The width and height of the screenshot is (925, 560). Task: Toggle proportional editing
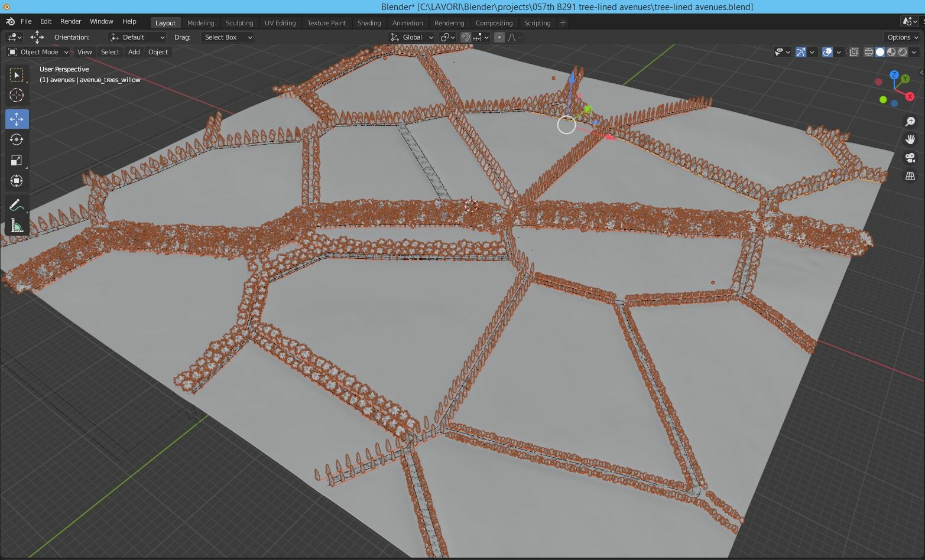498,37
